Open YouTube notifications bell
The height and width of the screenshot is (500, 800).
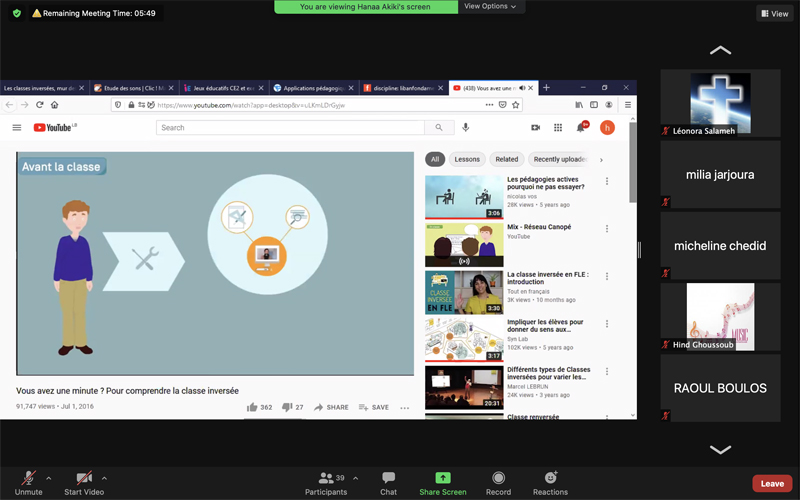point(581,127)
